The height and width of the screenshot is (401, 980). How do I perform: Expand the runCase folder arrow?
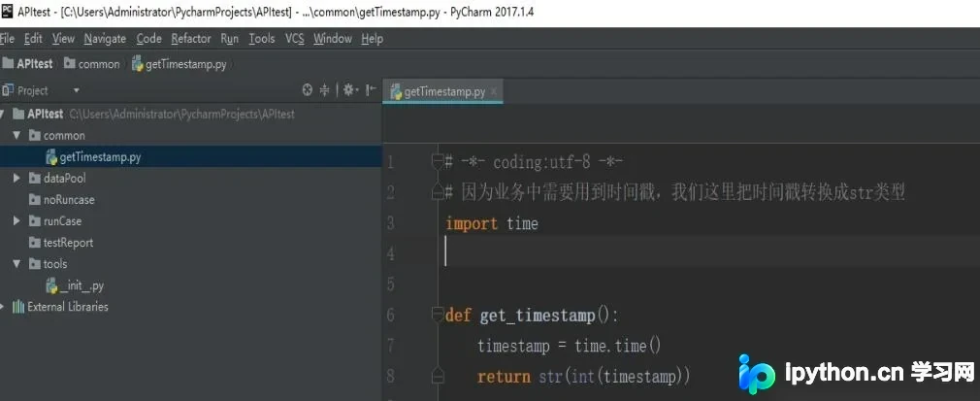16,220
